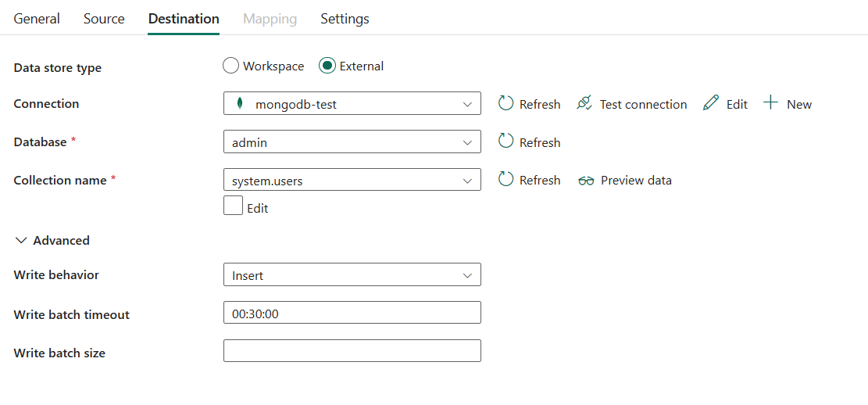Click the New connection label

799,104
